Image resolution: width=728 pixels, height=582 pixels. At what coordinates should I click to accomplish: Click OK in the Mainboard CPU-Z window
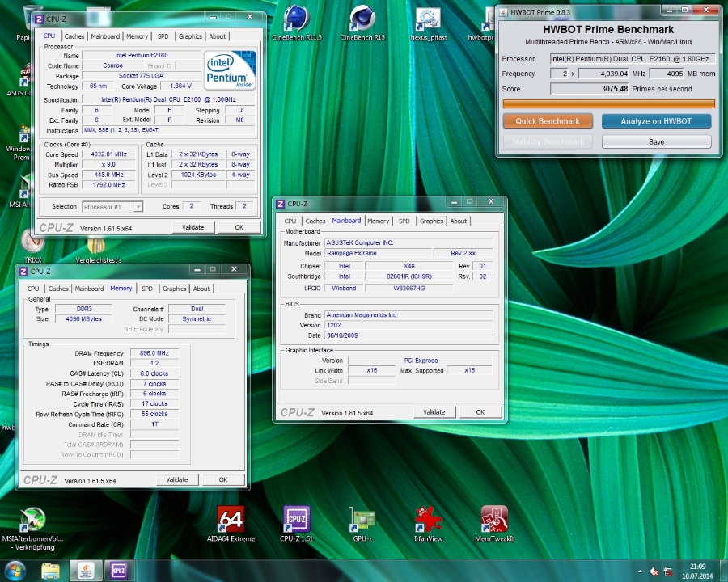click(480, 412)
